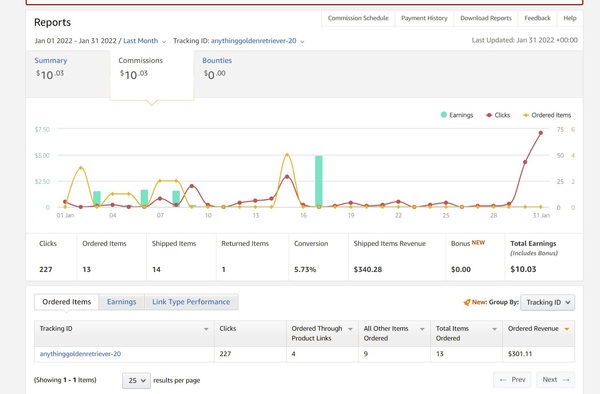Sort by Total Items Ordered arrow

pyautogui.click(x=494, y=329)
